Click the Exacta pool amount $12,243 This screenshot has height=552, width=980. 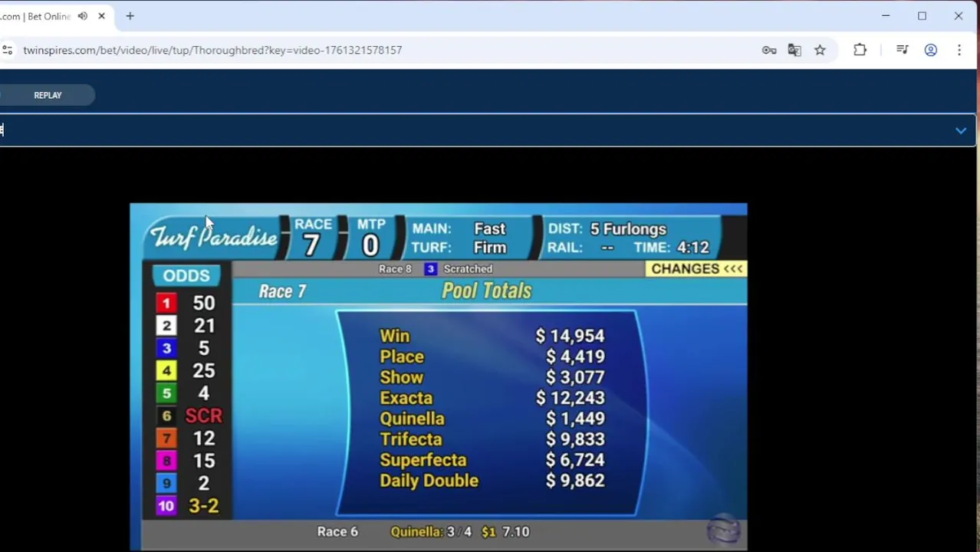(x=570, y=398)
